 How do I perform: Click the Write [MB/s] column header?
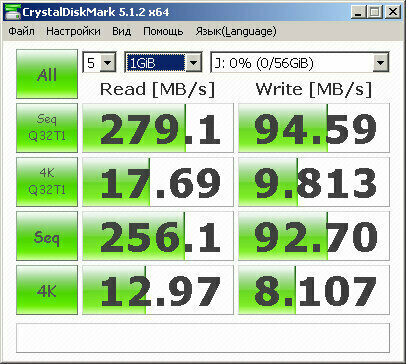[313, 89]
